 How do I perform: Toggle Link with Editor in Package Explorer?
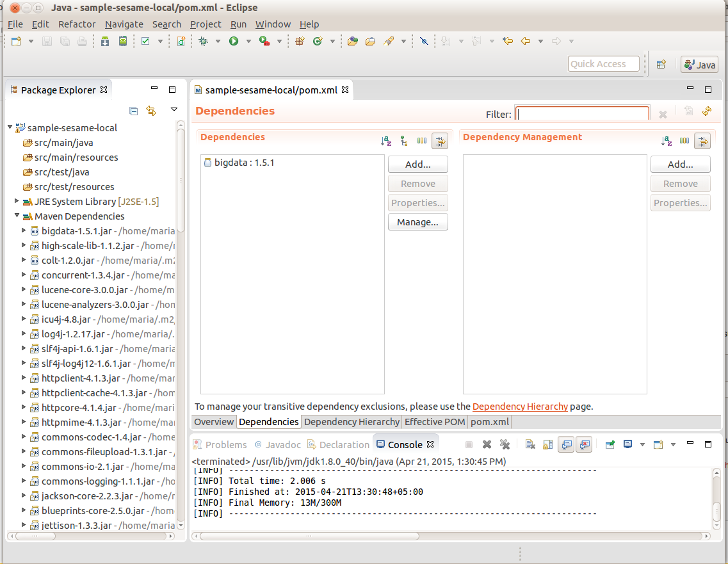[151, 111]
